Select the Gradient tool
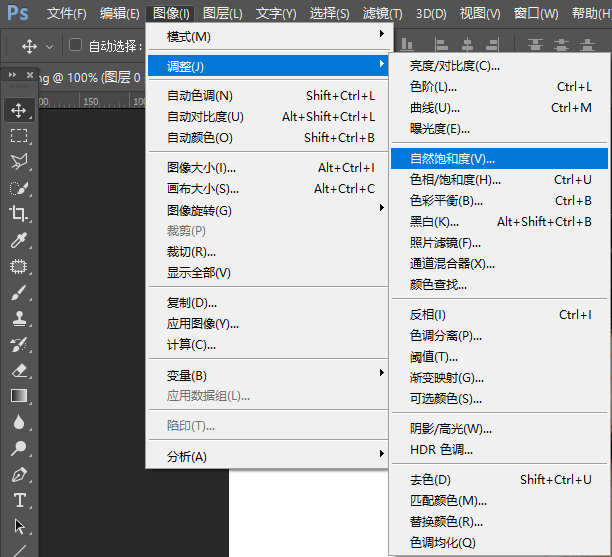Image resolution: width=612 pixels, height=557 pixels. pos(19,396)
